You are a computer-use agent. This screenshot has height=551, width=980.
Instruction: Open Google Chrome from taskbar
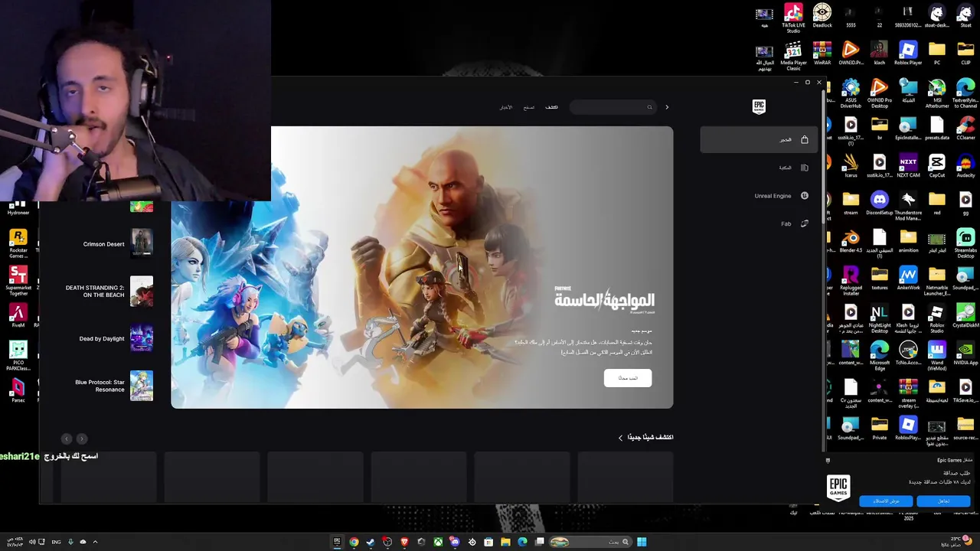(x=354, y=542)
